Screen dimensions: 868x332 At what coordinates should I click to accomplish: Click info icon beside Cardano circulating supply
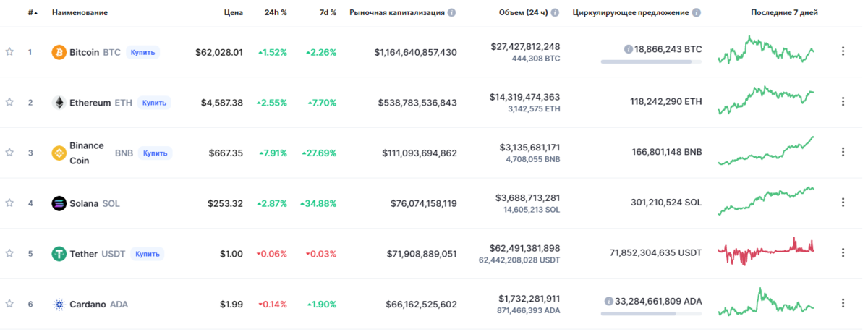(608, 301)
